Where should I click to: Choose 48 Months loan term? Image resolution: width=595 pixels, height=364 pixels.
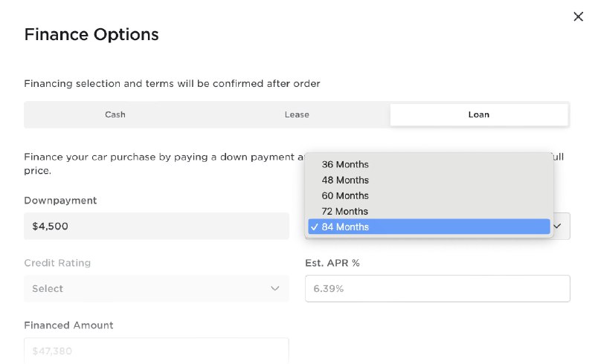point(429,180)
